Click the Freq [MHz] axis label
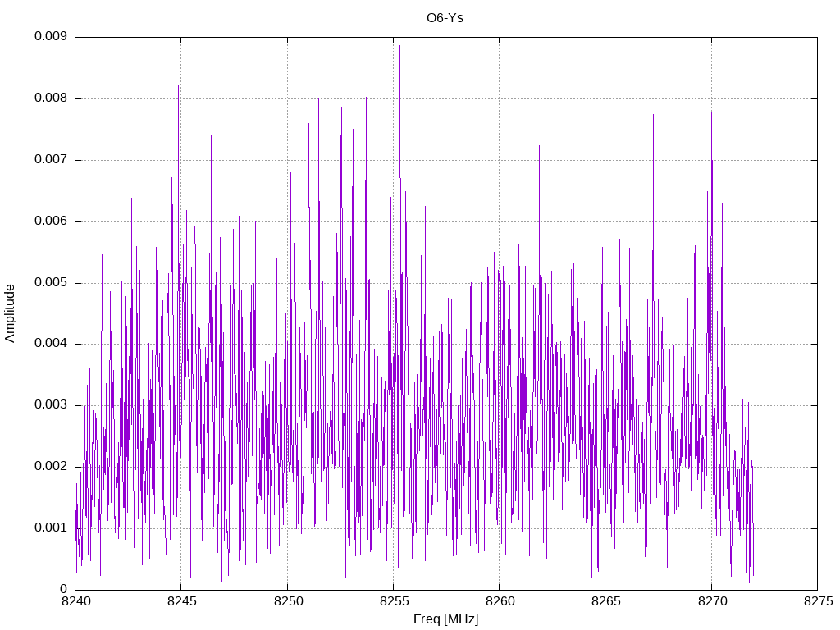The height and width of the screenshot is (630, 840). coord(445,619)
